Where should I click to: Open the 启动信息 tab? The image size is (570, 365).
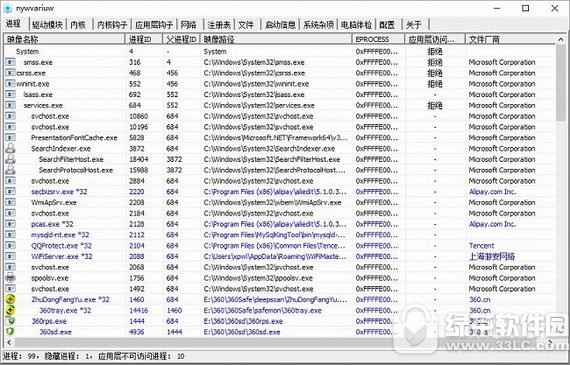tap(280, 25)
